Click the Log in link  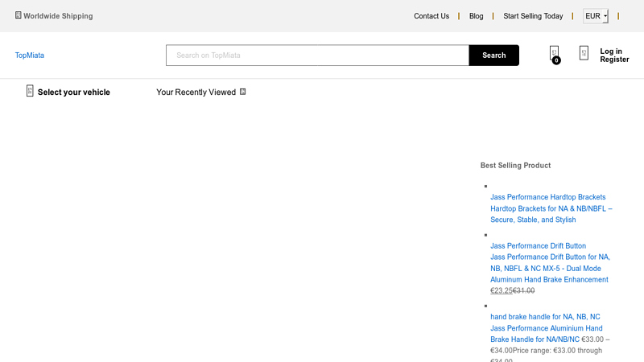pyautogui.click(x=611, y=51)
